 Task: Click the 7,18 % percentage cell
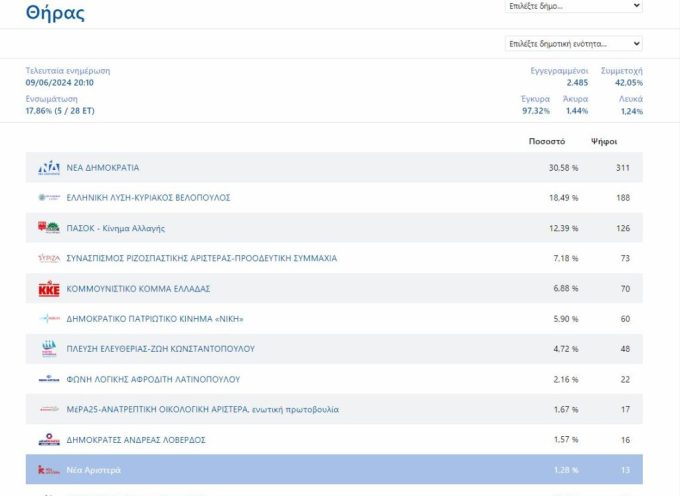click(x=566, y=258)
